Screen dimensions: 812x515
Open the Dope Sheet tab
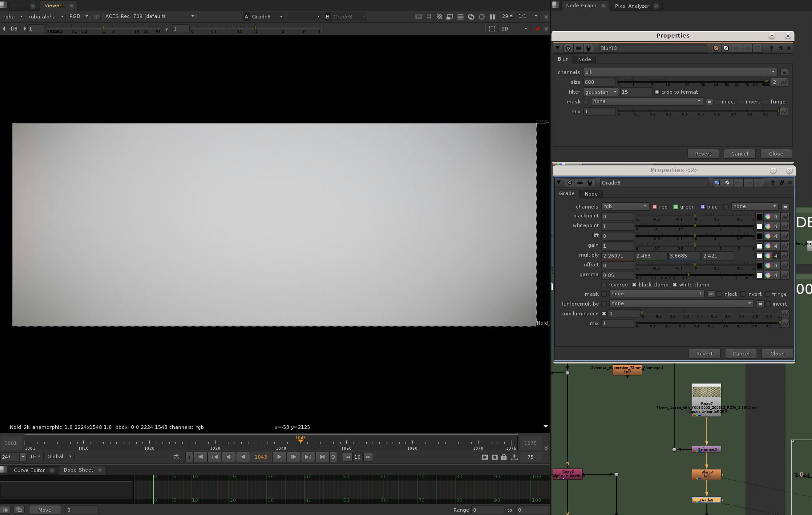tap(78, 470)
